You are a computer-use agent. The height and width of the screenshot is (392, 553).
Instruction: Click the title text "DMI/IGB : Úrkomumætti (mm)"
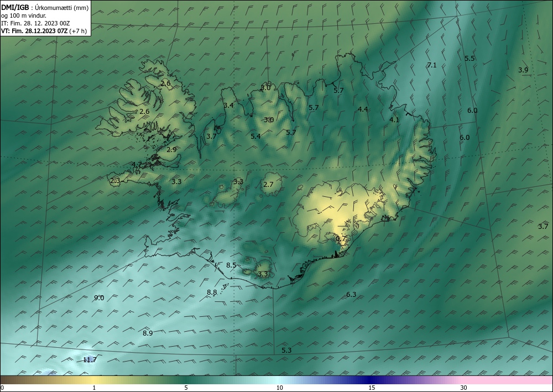[x=45, y=7]
